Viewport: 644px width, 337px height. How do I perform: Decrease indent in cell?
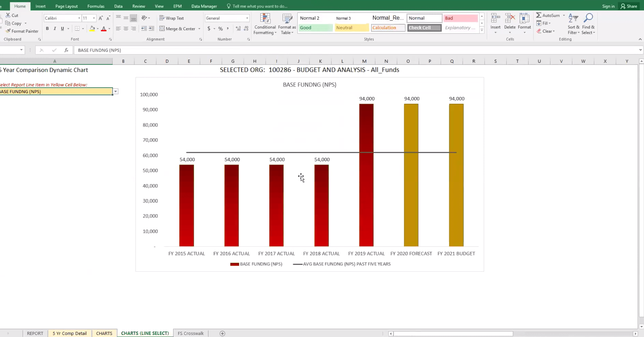click(144, 29)
